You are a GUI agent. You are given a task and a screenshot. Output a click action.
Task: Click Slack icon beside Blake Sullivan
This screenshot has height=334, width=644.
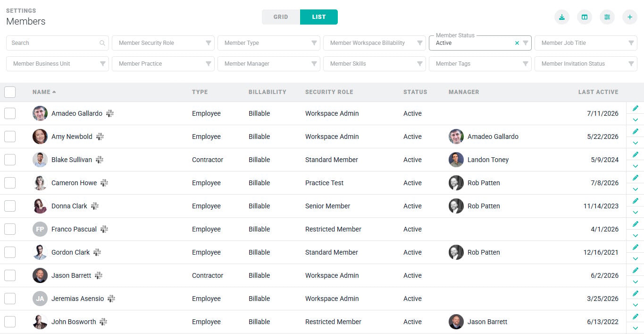click(100, 160)
